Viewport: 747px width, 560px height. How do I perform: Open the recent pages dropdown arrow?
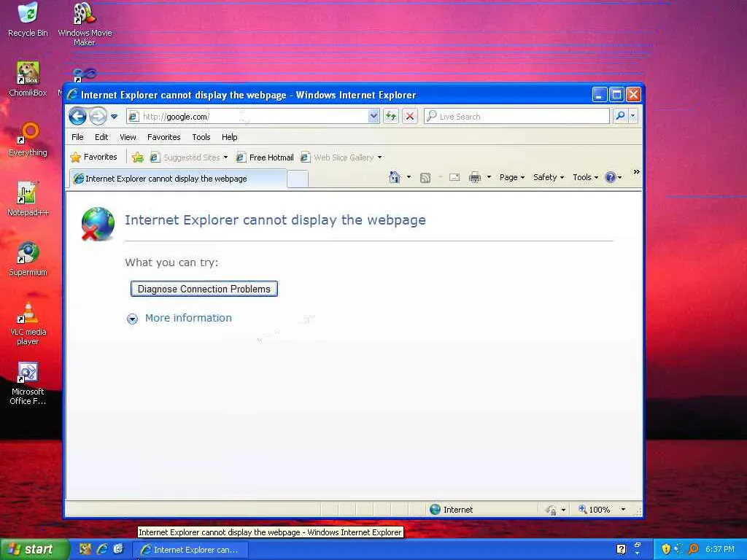tap(114, 116)
